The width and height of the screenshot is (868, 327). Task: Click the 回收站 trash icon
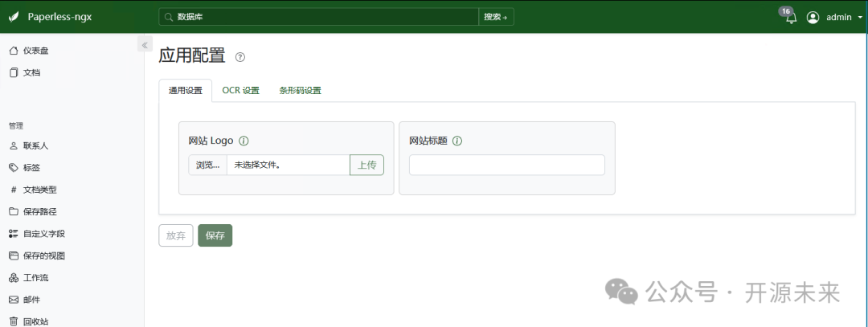pyautogui.click(x=14, y=321)
